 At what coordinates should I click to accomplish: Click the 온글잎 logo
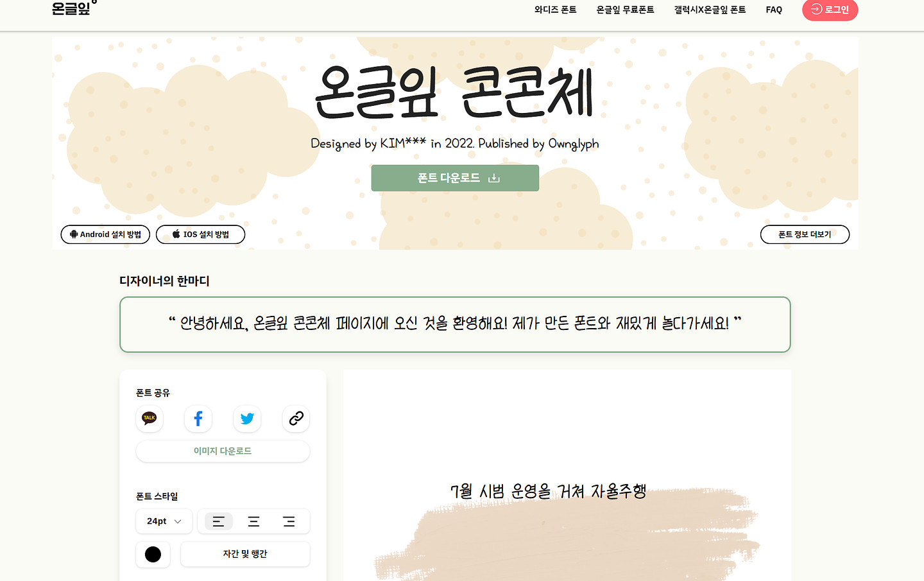pyautogui.click(x=72, y=9)
